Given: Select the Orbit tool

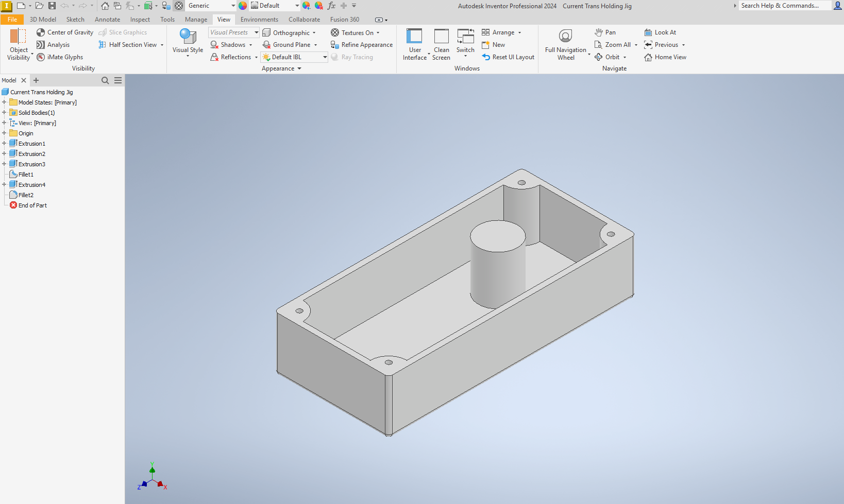Looking at the screenshot, I should point(607,57).
